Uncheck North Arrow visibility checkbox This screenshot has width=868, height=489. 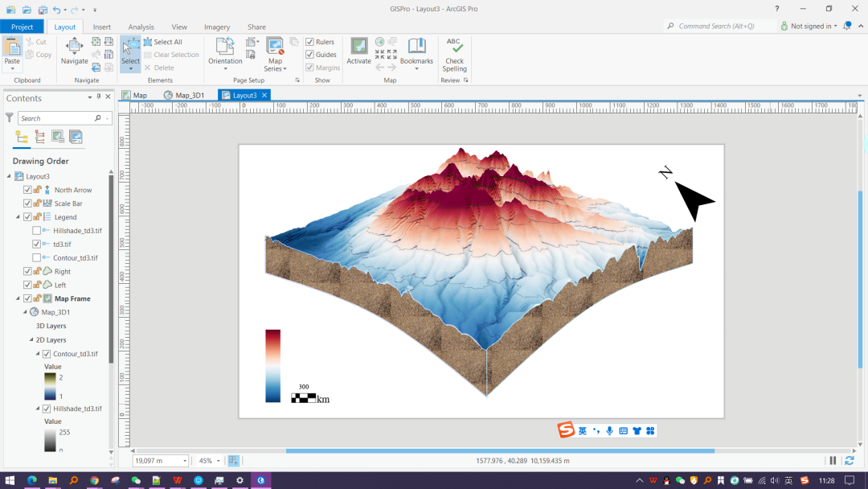(27, 190)
